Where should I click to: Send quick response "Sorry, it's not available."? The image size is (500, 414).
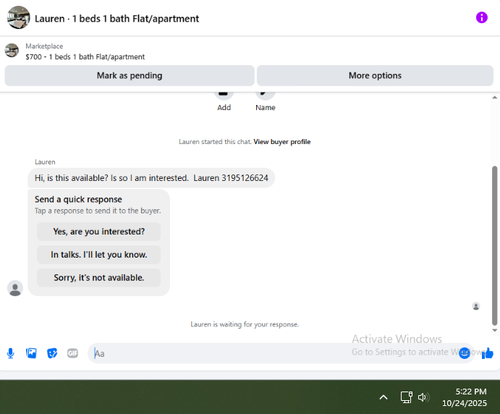99,278
